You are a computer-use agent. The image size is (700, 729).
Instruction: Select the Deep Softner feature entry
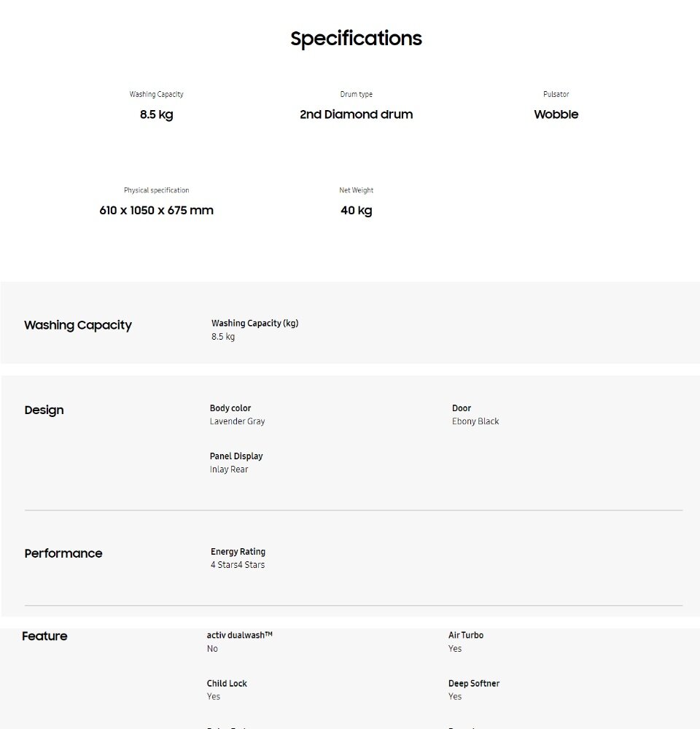point(473,690)
